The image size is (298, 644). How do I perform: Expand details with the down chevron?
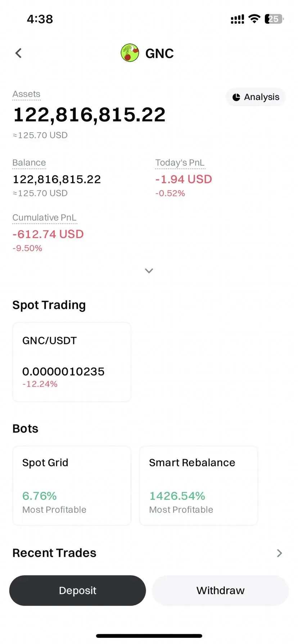(149, 271)
